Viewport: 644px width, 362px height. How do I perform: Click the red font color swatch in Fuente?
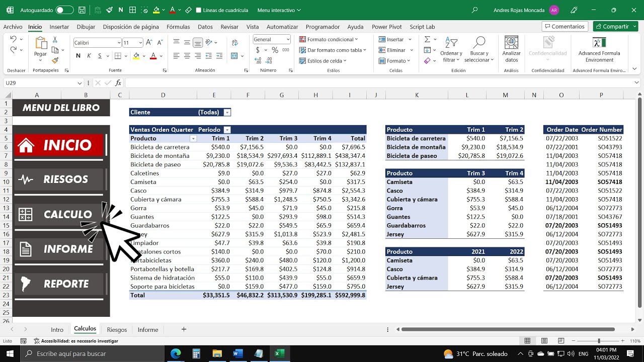tap(153, 56)
